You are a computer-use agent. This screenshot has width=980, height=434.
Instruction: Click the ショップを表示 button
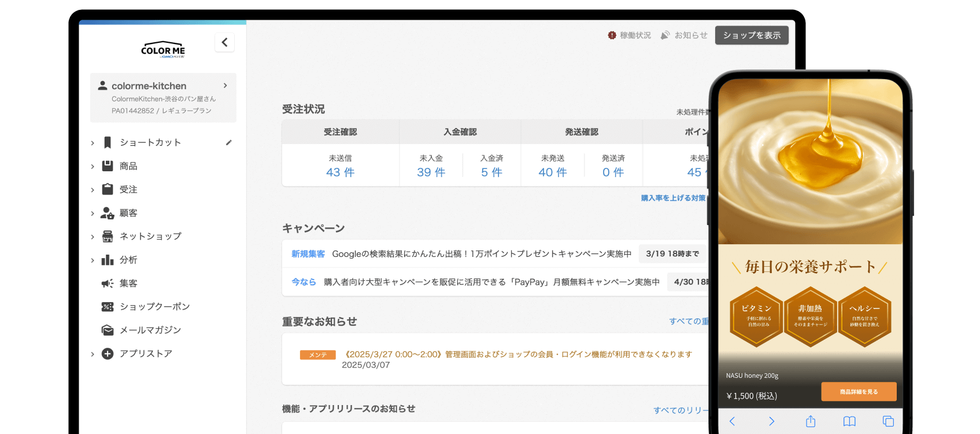752,35
